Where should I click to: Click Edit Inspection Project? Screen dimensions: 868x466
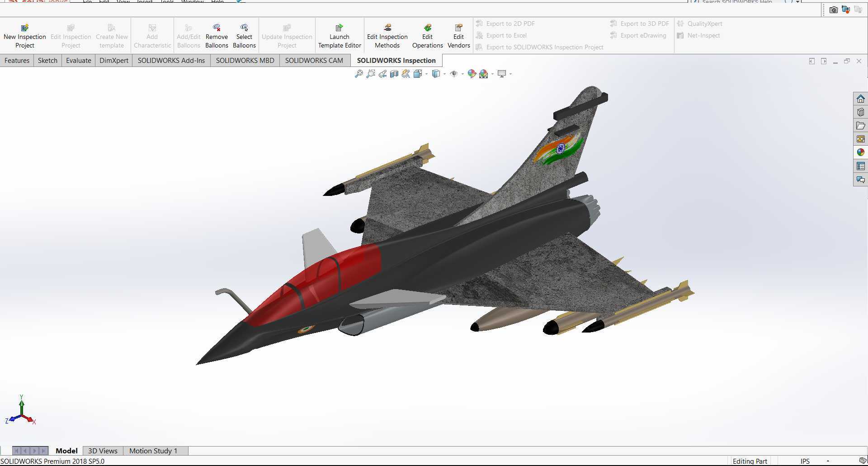[x=71, y=36]
